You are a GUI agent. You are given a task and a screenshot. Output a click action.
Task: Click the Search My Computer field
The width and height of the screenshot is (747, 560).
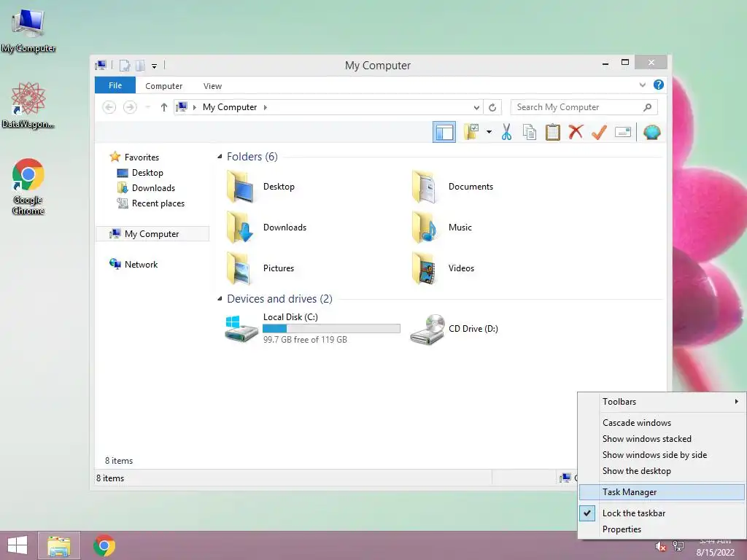click(x=584, y=107)
